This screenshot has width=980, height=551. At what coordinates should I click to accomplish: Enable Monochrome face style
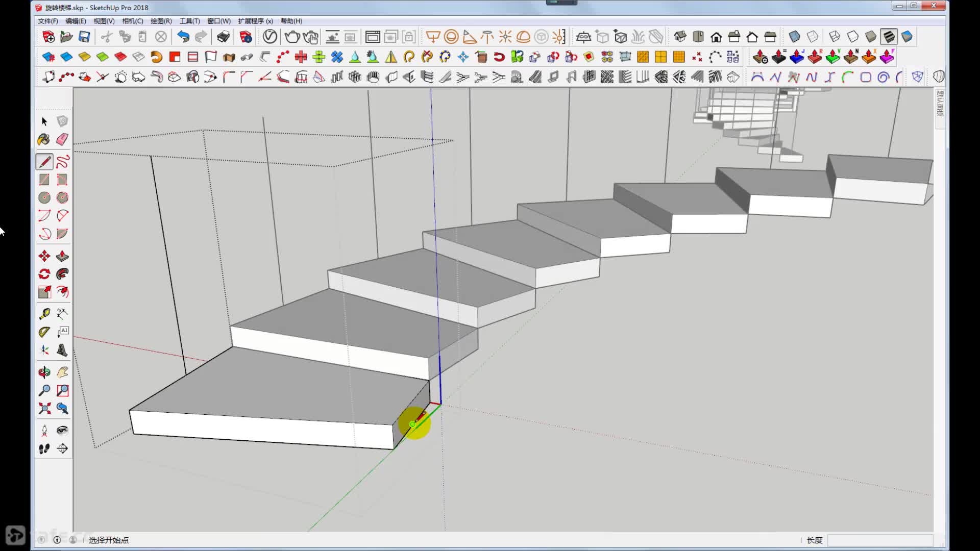coord(907,37)
